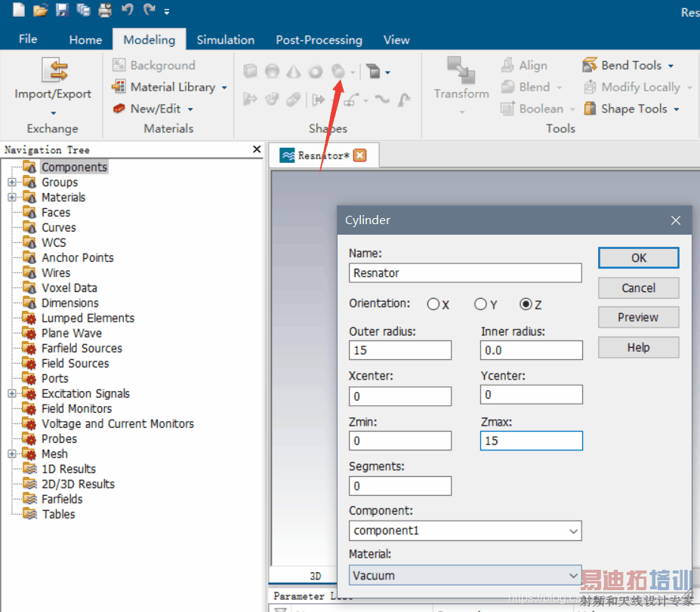700x612 pixels.
Task: Close the Navigation Tree panel
Action: tap(257, 149)
